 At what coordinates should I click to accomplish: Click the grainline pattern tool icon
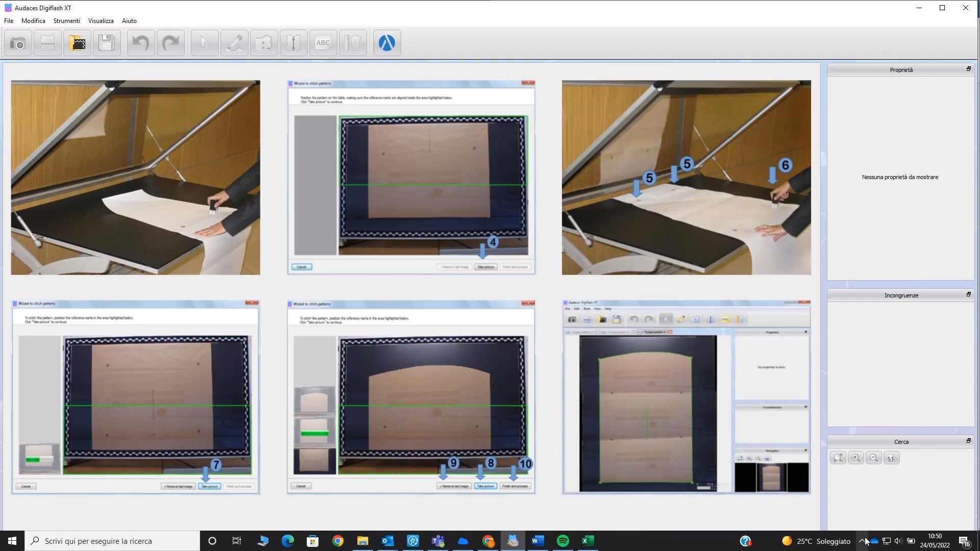(293, 43)
